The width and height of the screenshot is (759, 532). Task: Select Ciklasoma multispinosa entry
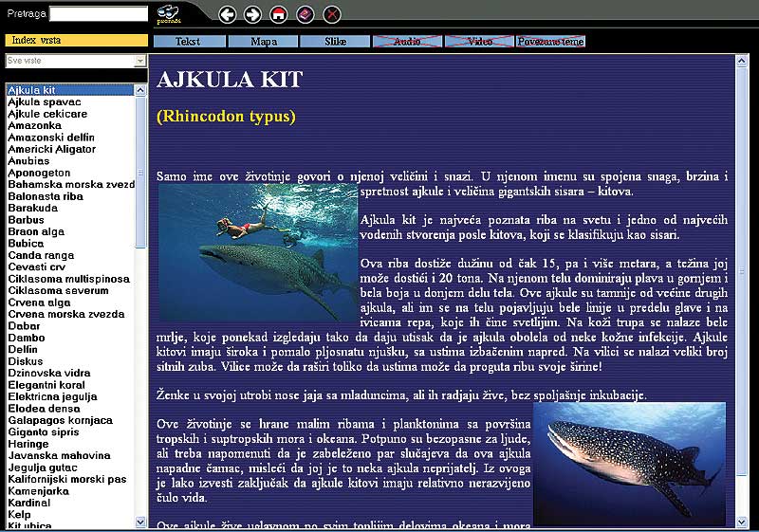[70, 279]
